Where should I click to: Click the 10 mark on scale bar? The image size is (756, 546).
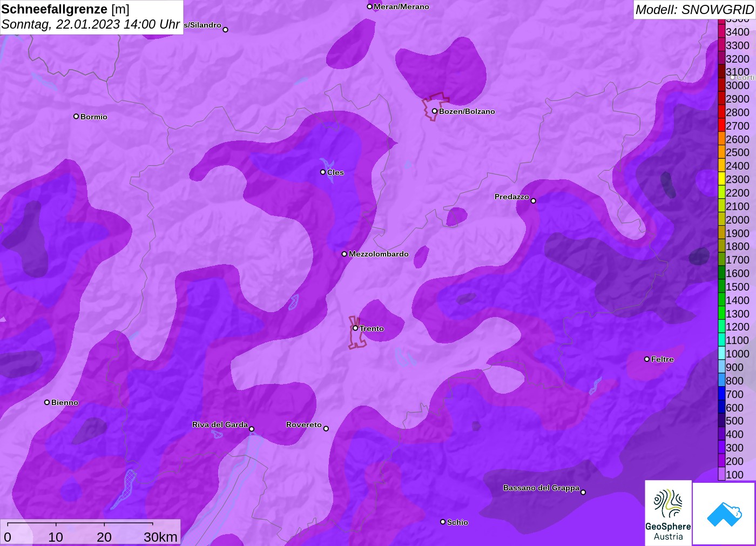pos(56,537)
